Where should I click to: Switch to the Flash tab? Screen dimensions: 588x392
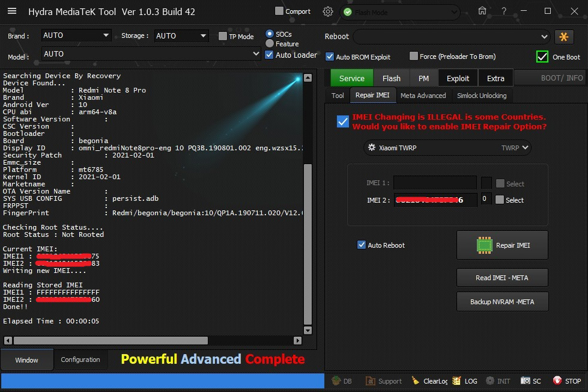point(391,78)
